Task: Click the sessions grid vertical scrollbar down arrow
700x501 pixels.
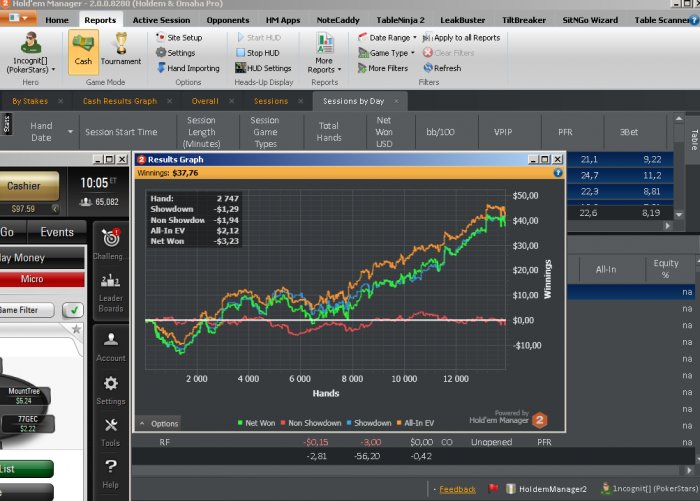Action: click(679, 215)
